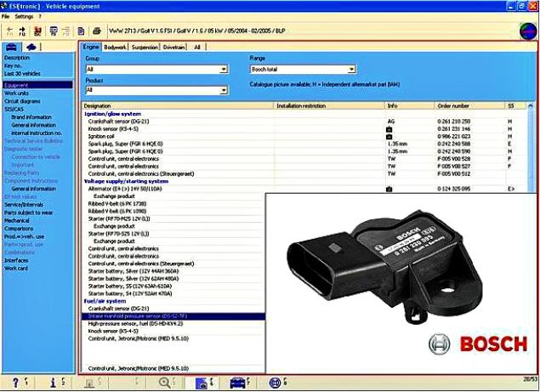Viewport: 540px width, 392px height.
Task: Click camera icon in Ignition coil info cell
Action: pos(389,137)
